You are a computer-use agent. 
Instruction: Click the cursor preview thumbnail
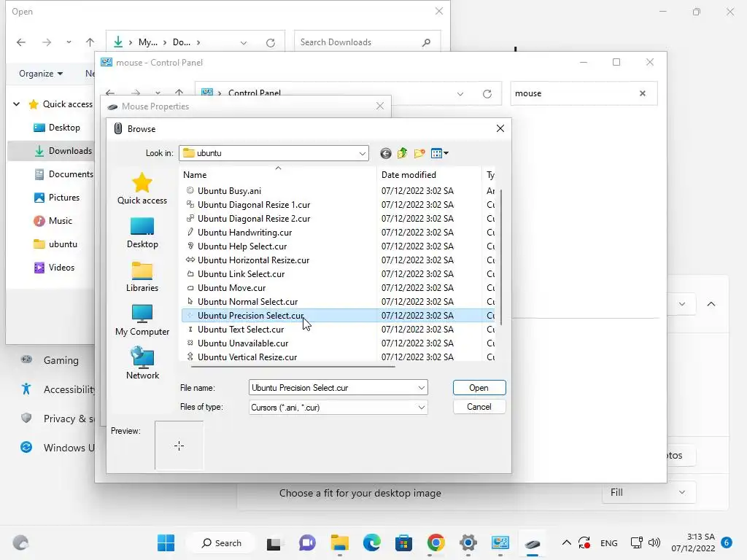[179, 446]
